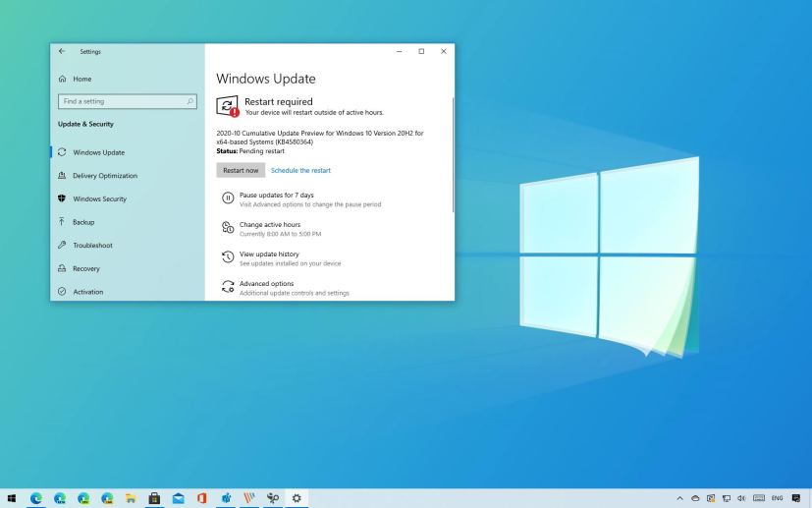Click the 'Status: Pending restart' text
This screenshot has height=508, width=812.
250,151
